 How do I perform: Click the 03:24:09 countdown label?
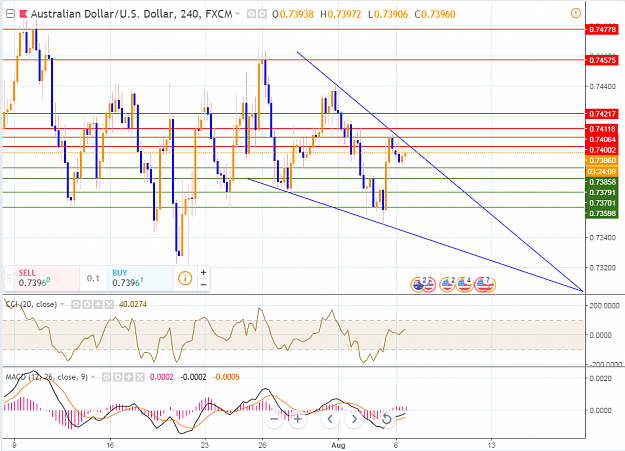click(602, 171)
